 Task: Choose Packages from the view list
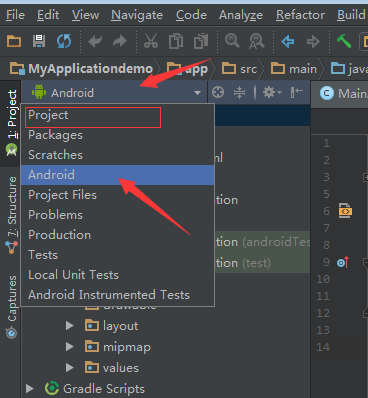tap(117, 135)
